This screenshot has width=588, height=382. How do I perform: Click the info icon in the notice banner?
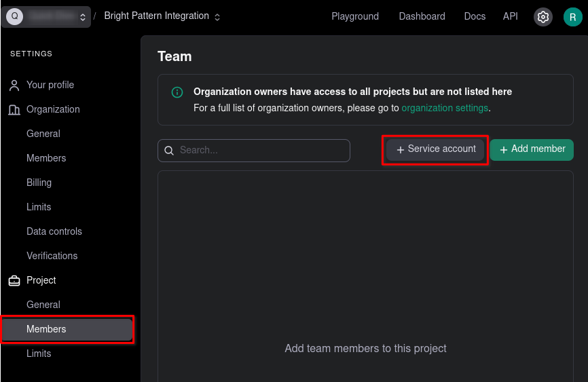pyautogui.click(x=177, y=92)
